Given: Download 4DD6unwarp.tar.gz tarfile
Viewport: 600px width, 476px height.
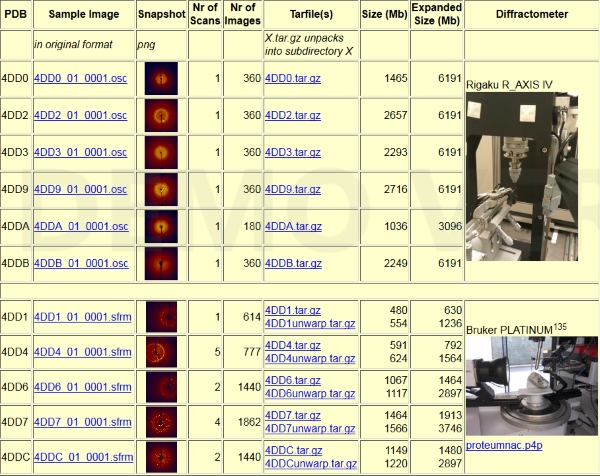Looking at the screenshot, I should click(310, 394).
